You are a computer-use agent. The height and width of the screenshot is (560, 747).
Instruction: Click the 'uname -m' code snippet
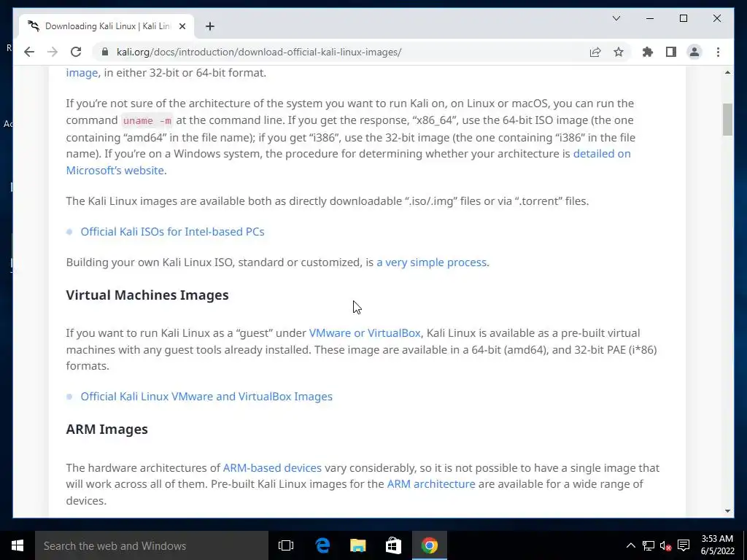(x=147, y=120)
